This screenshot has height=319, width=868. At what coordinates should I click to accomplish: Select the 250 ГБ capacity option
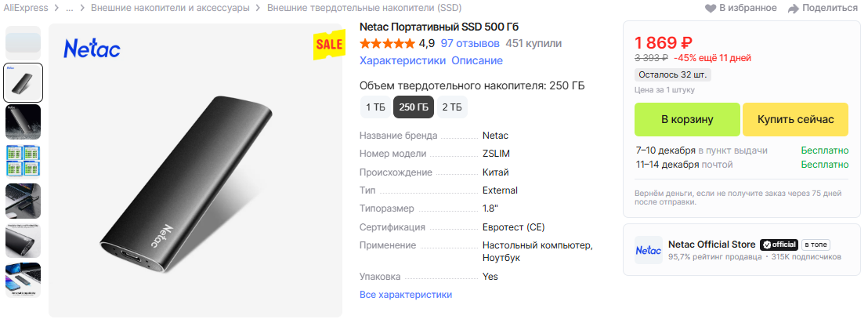pos(413,107)
